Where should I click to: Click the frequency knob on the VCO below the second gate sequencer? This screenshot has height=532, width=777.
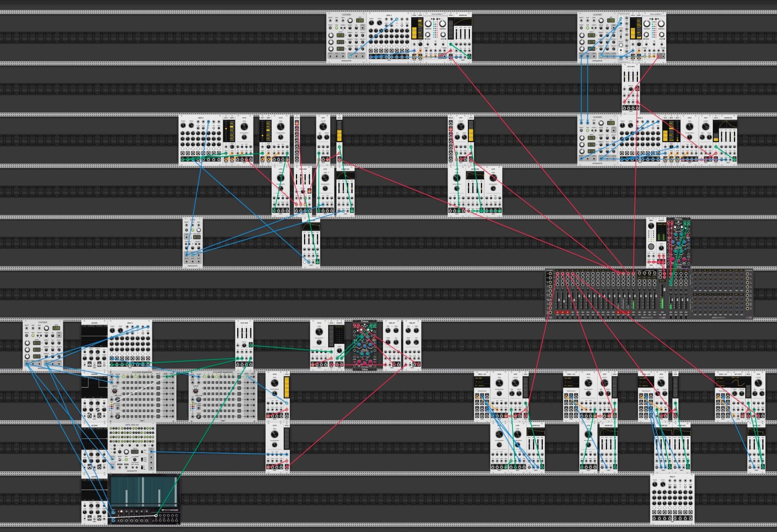[x=274, y=434]
